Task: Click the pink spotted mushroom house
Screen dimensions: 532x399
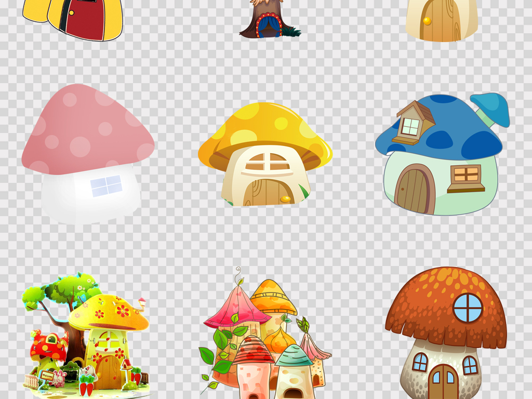Action: point(87,153)
